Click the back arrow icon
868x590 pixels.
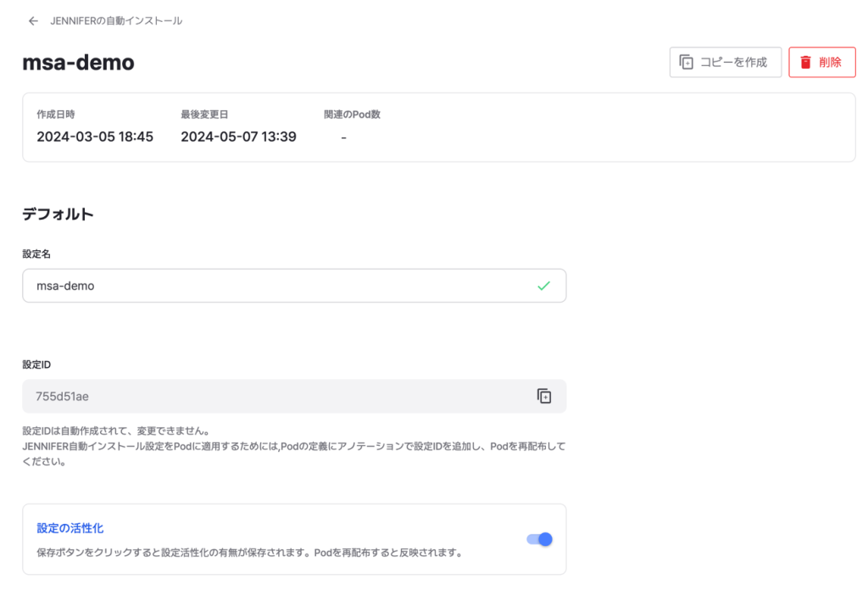[33, 21]
